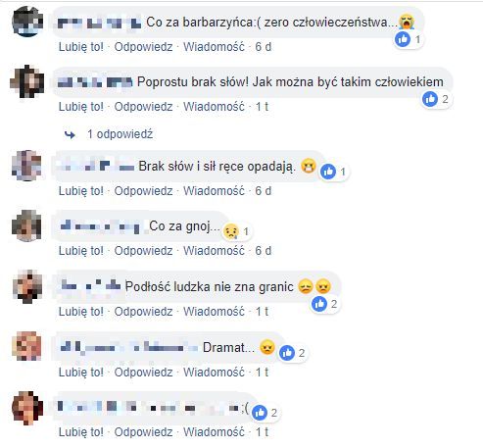Viewport: 483px width, 448px height.
Task: Click Wiadomość under 'Dramat...' comment
Action: [214, 372]
